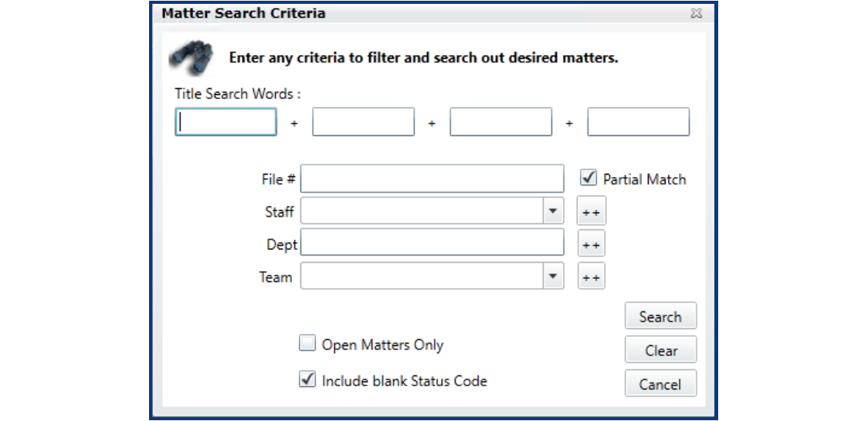Click into the Dept text field
Screen dimensions: 868x421
pos(432,243)
